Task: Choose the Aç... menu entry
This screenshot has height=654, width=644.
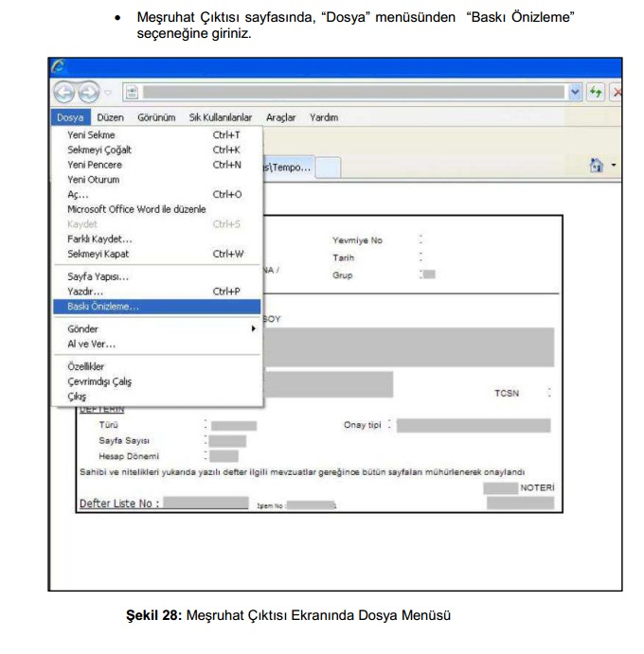Action: point(157,195)
